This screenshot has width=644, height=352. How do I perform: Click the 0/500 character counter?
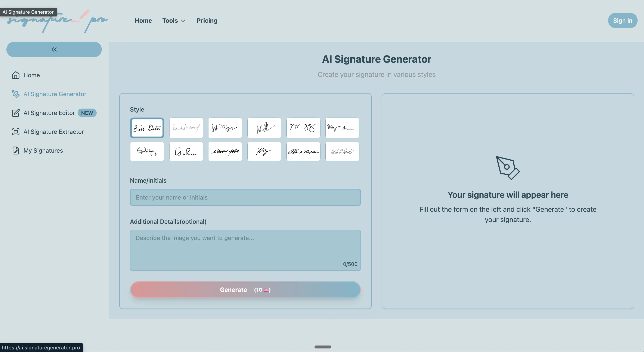point(350,264)
